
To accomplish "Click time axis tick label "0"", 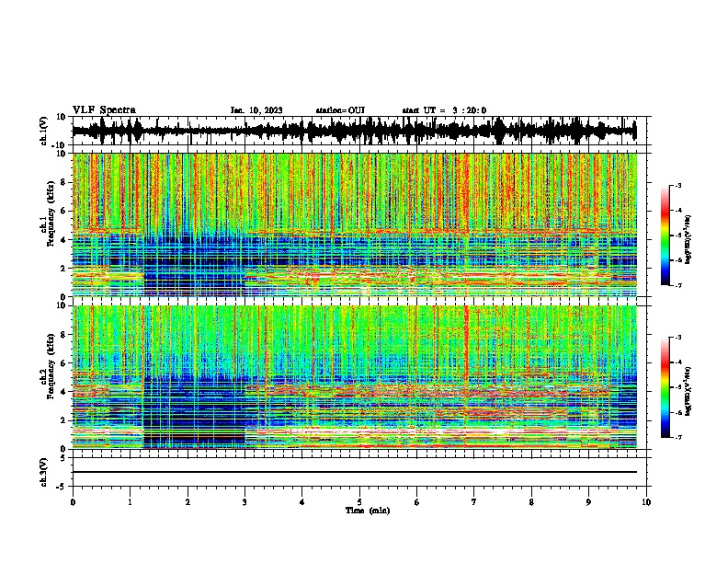I will pyautogui.click(x=73, y=502).
